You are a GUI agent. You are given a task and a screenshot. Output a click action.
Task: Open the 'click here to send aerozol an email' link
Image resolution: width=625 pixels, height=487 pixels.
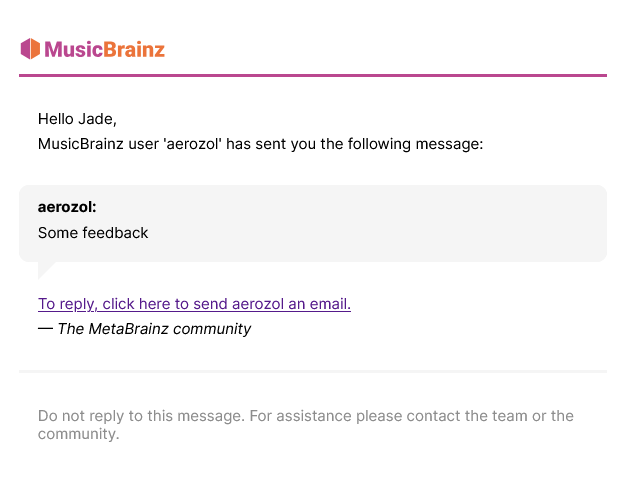[x=226, y=304]
